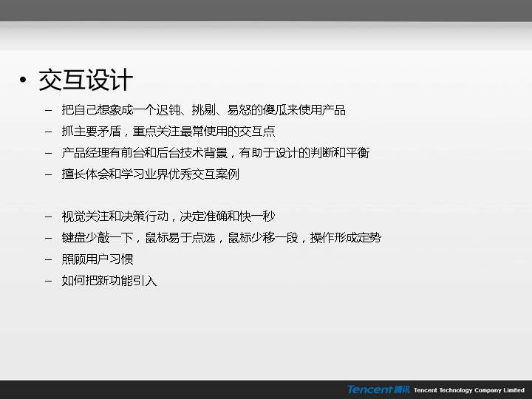Select the slide title "交互设计"

[86, 81]
